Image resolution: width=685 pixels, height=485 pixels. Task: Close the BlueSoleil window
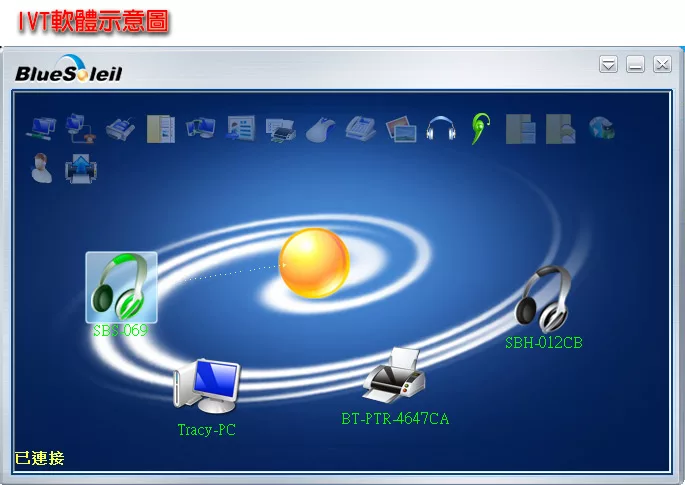click(x=661, y=65)
